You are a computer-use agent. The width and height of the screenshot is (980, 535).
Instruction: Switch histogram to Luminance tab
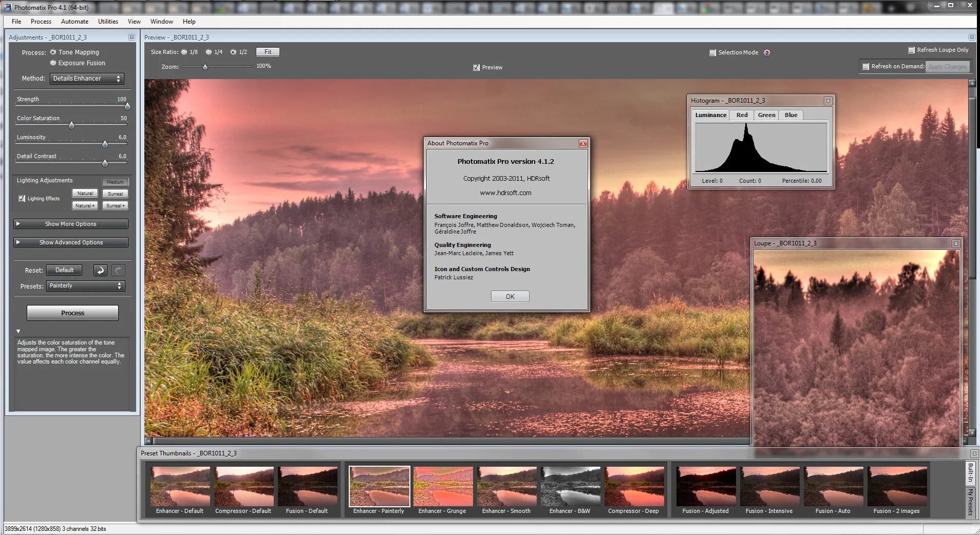coord(711,116)
